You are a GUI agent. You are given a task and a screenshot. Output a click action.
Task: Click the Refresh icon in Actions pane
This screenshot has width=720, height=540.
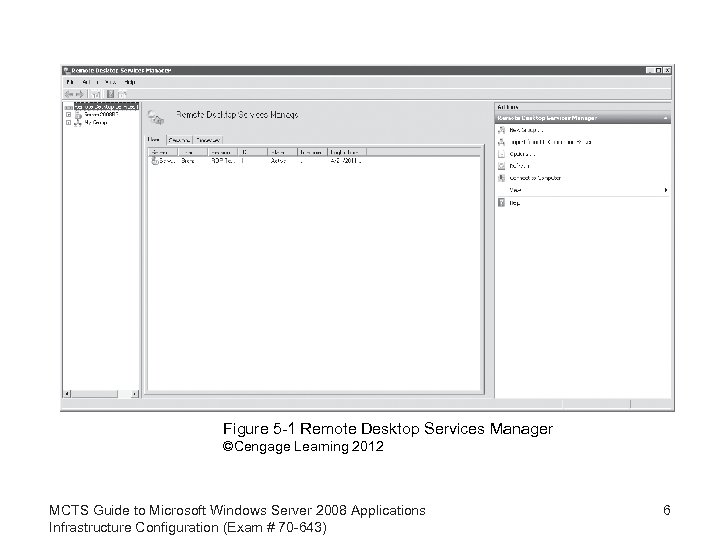click(501, 166)
